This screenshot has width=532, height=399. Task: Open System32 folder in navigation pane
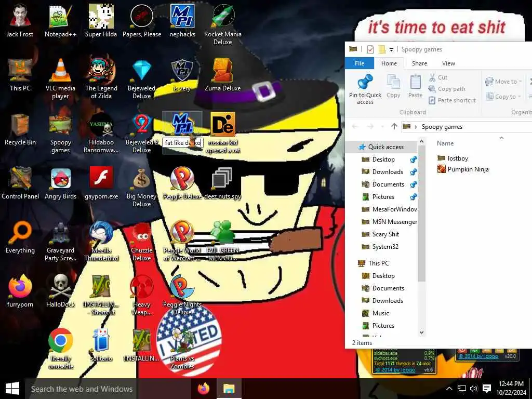385,247
